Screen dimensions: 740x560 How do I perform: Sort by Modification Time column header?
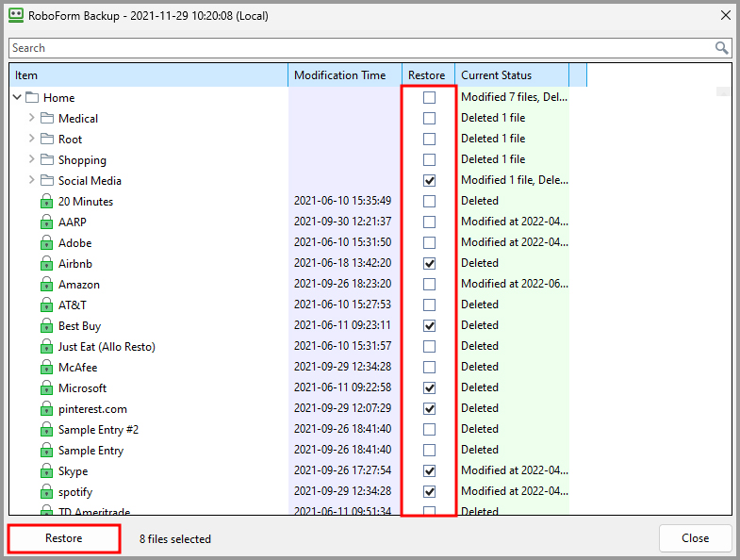[345, 75]
